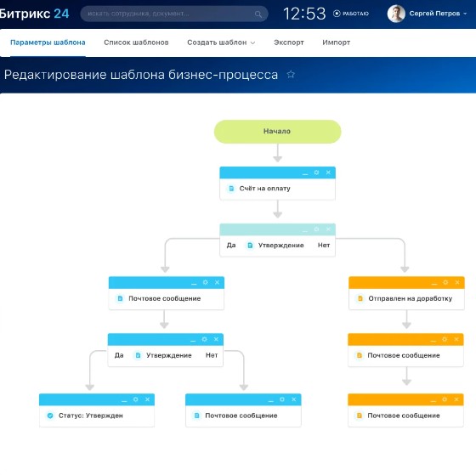The height and width of the screenshot is (475, 476).
Task: Click the Битрикс 24 logo
Action: click(34, 14)
